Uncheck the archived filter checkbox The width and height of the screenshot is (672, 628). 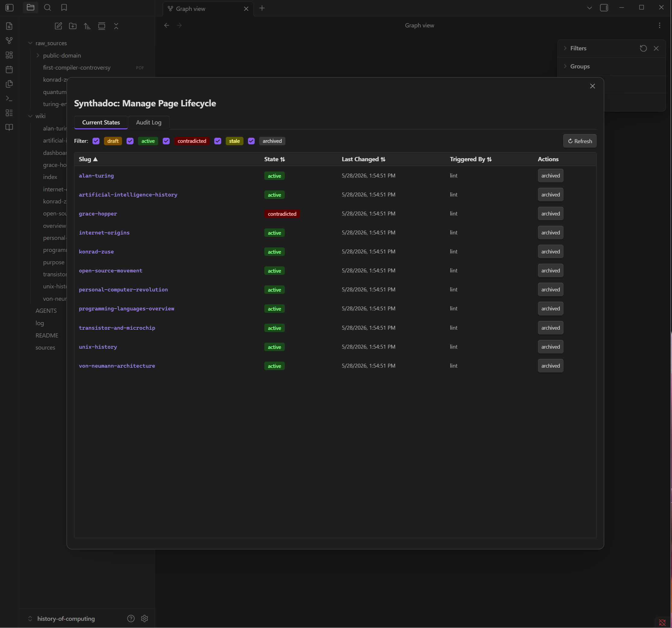click(x=251, y=141)
